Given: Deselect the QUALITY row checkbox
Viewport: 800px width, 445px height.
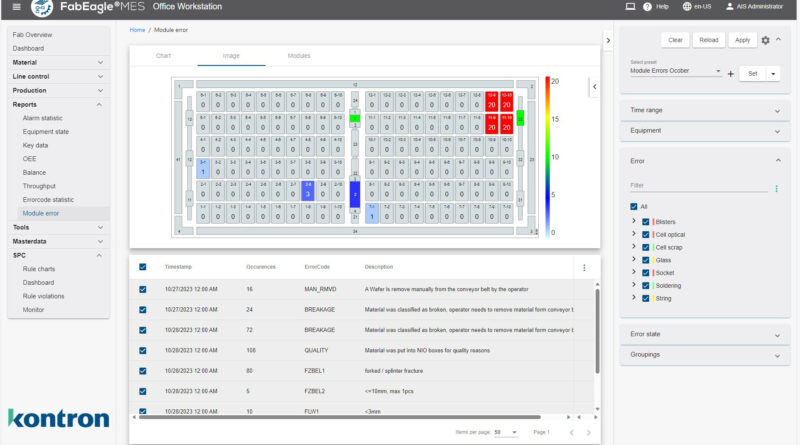Looking at the screenshot, I should coord(143,351).
